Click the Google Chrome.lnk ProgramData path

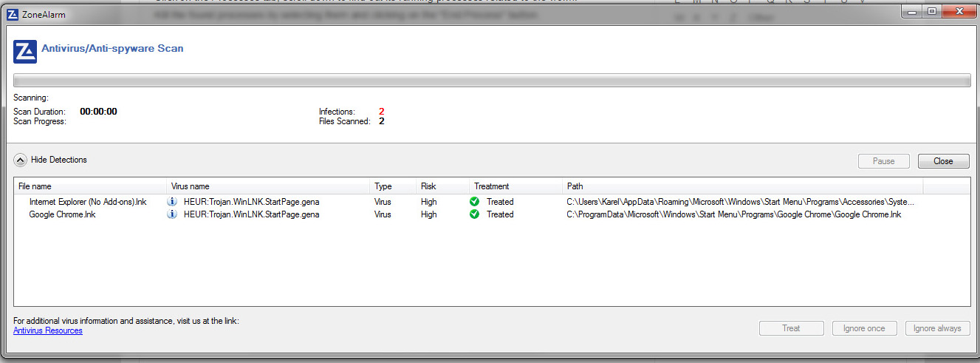[x=733, y=214]
